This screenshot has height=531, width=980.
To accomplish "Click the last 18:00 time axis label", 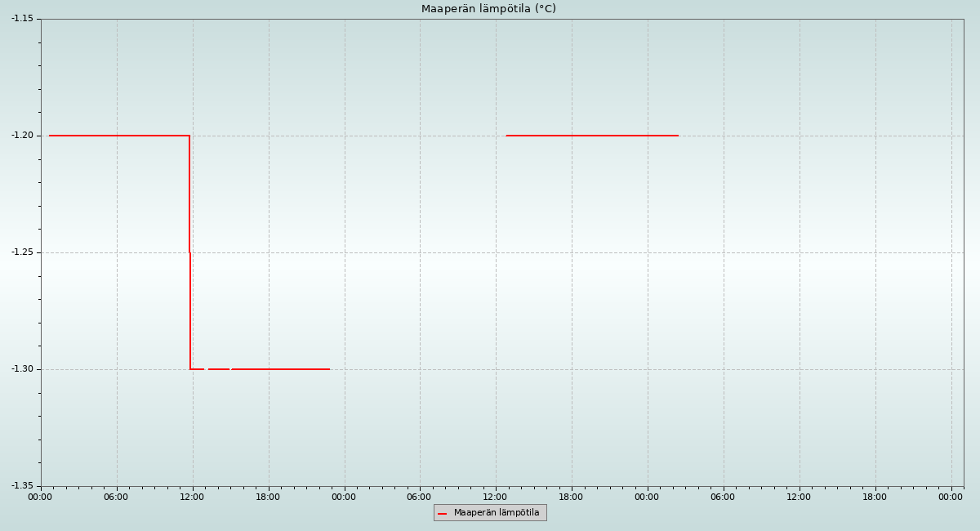I will (x=875, y=497).
